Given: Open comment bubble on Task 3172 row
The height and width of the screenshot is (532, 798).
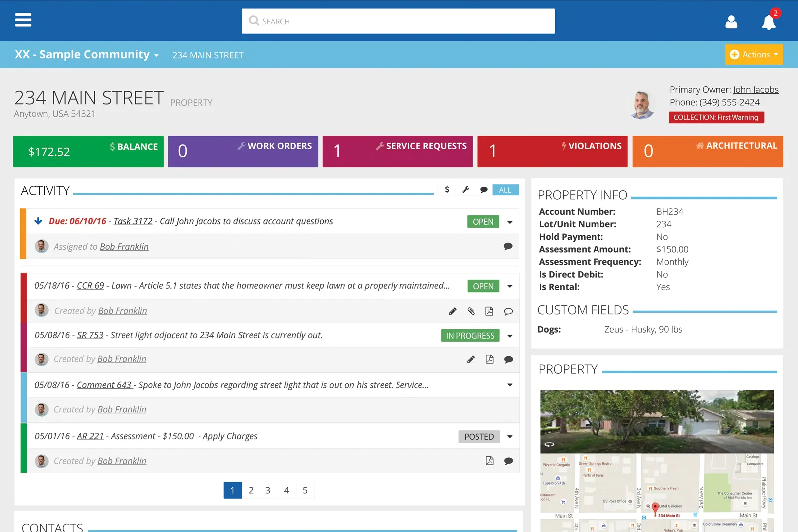Looking at the screenshot, I should 508,246.
